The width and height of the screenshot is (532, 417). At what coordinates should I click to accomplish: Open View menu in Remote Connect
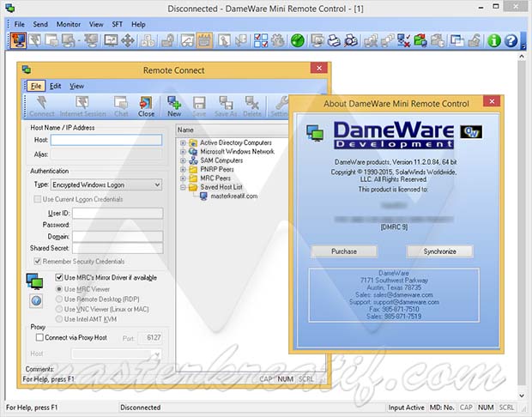pos(76,86)
